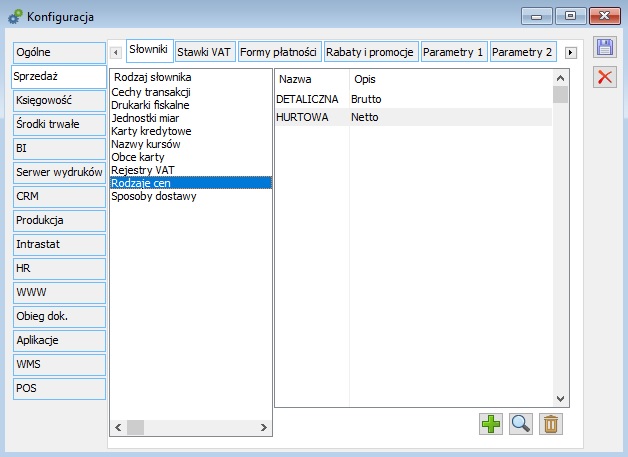Click the price list scrollbar up arrow
The height and width of the screenshot is (457, 628).
(x=560, y=78)
